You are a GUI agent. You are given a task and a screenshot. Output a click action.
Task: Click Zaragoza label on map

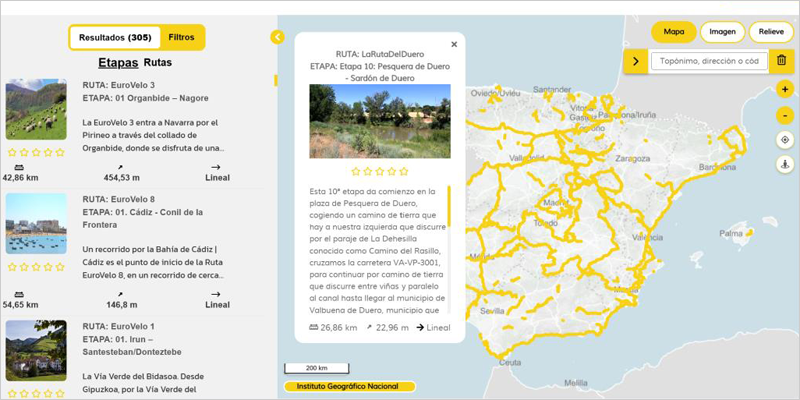[x=633, y=158]
